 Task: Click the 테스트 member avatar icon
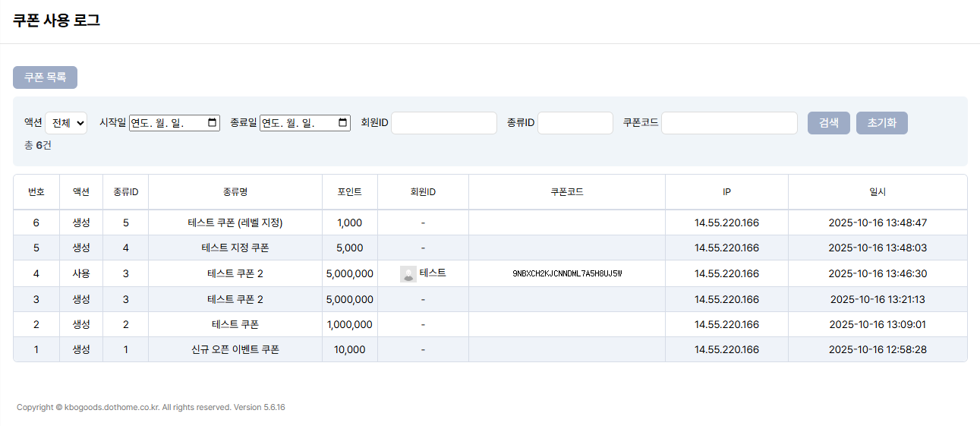tap(408, 274)
